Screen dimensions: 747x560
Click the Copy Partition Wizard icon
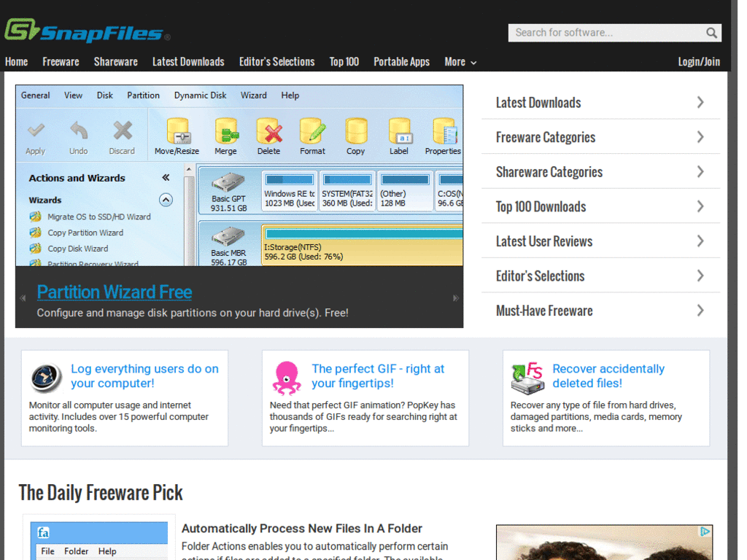pos(35,233)
